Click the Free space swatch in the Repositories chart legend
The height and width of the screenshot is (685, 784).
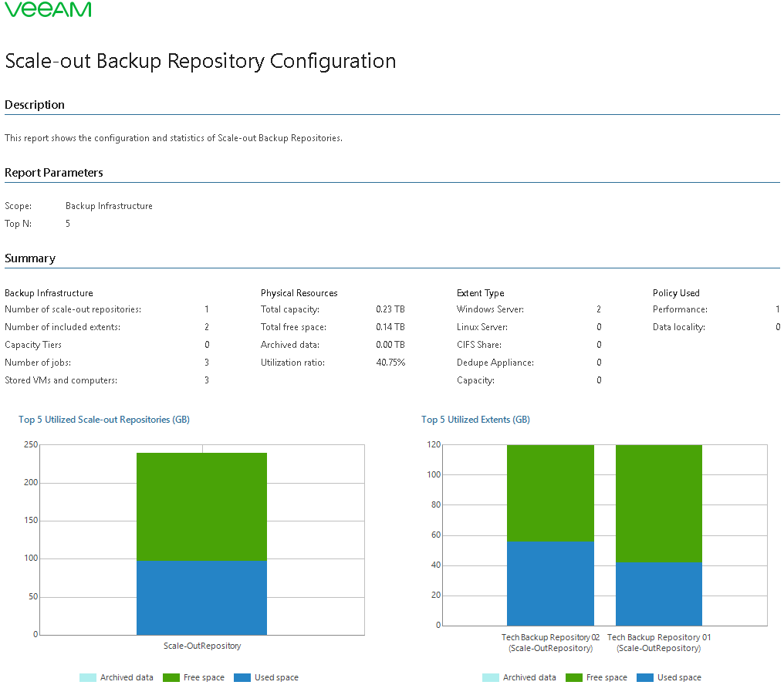[171, 677]
